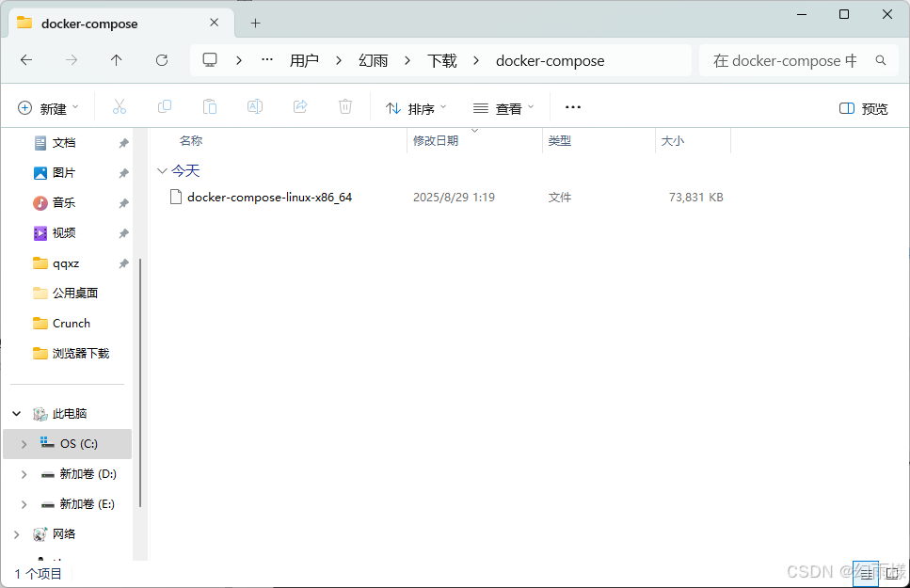Image resolution: width=910 pixels, height=588 pixels.
Task: Open the 查看 view dropdown
Action: coord(503,108)
